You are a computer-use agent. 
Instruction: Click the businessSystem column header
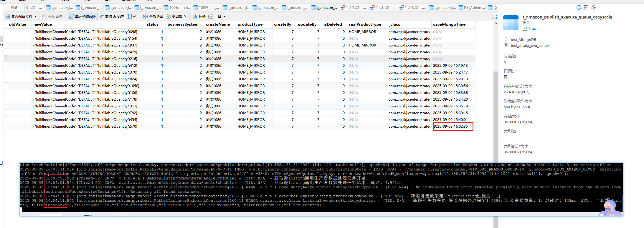(185, 24)
